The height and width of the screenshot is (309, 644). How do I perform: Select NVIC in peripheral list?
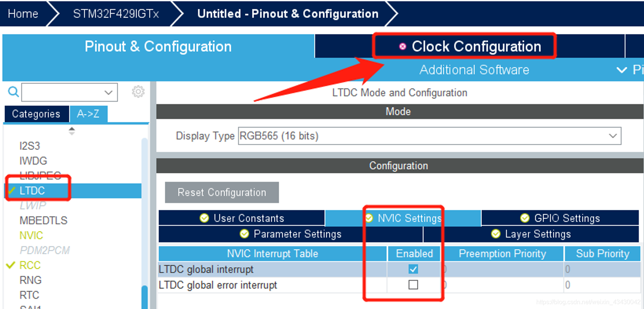point(31,235)
